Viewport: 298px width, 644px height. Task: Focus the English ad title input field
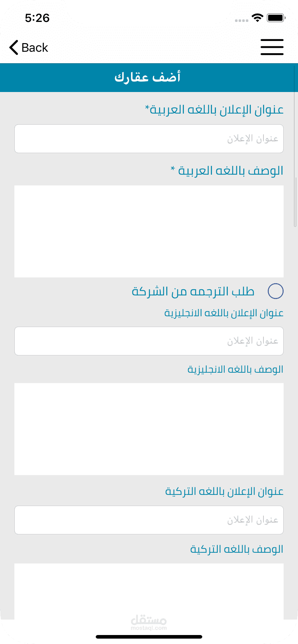pos(149,341)
